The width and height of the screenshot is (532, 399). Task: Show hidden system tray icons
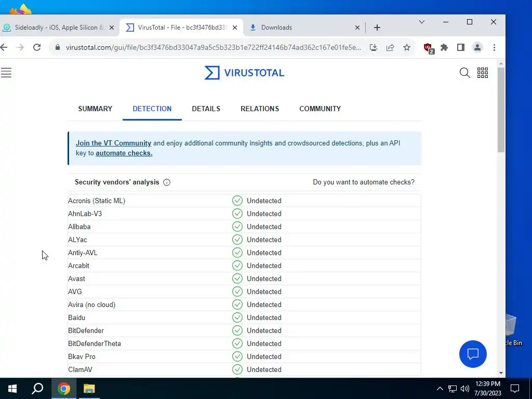click(440, 389)
